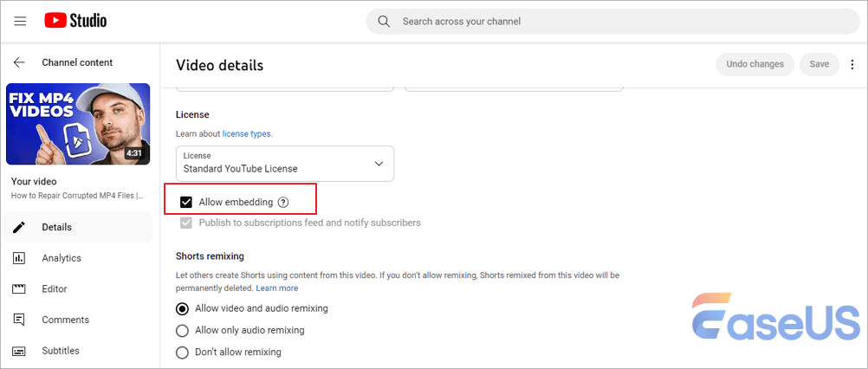Click the Details pencil icon
This screenshot has width=868, height=369.
point(19,227)
